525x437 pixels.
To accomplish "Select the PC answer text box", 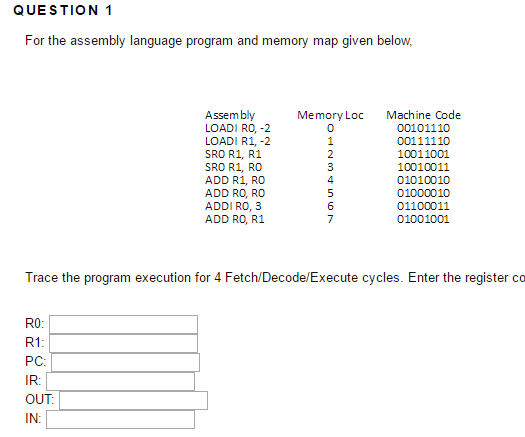I will point(125,362).
